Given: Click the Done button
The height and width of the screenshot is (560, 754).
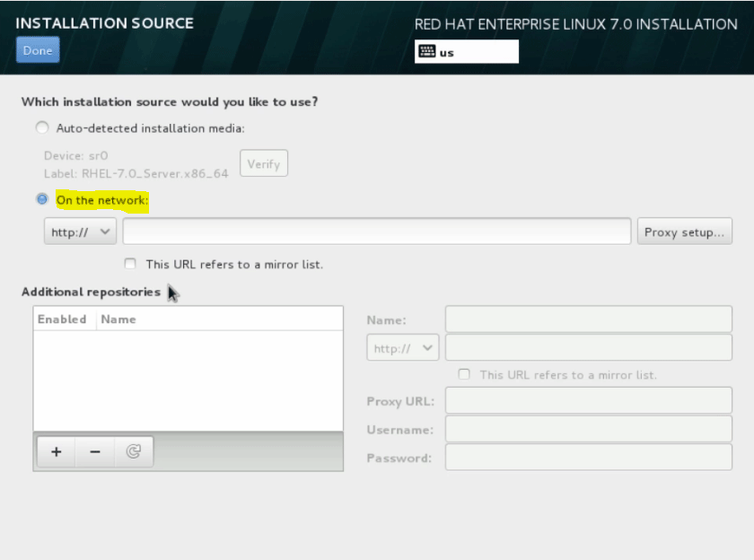Looking at the screenshot, I should point(37,49).
